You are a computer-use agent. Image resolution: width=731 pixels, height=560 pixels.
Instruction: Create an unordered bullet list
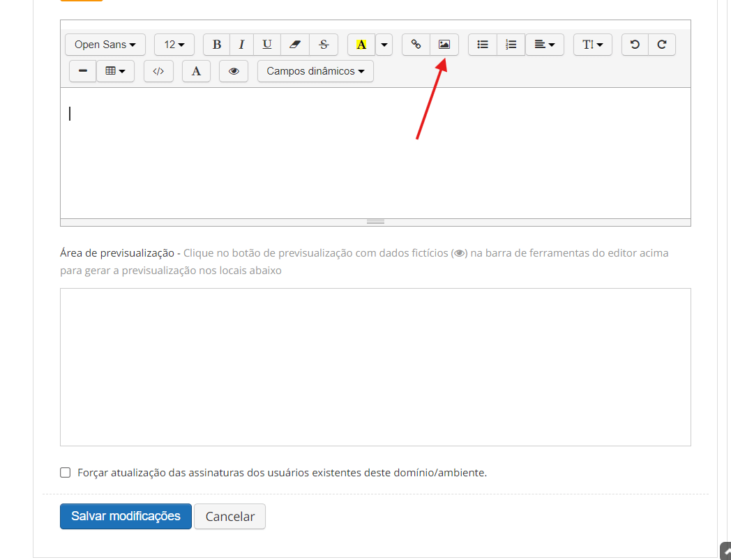(483, 45)
